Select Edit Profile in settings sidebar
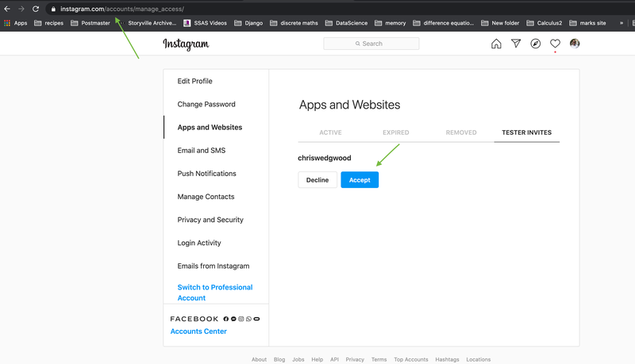Screen dimensions: 635x364 [x=194, y=81]
